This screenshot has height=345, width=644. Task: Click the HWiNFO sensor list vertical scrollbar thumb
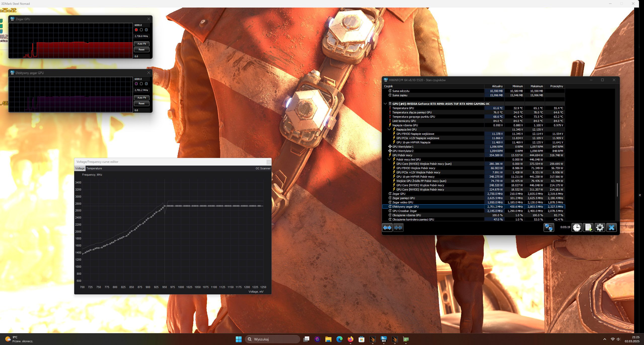[617, 190]
